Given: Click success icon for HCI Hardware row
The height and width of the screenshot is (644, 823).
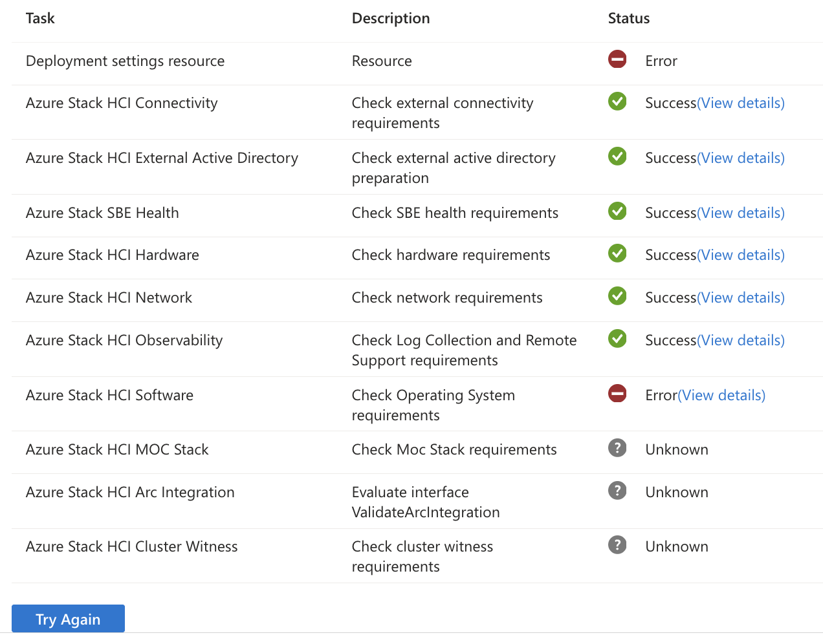Looking at the screenshot, I should coord(617,253).
